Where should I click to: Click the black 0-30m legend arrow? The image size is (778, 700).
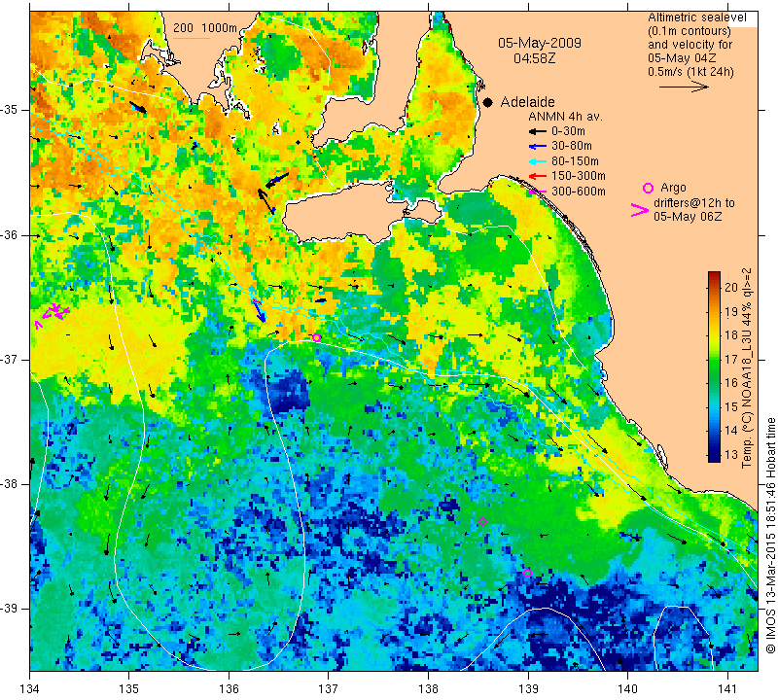pyautogui.click(x=538, y=132)
